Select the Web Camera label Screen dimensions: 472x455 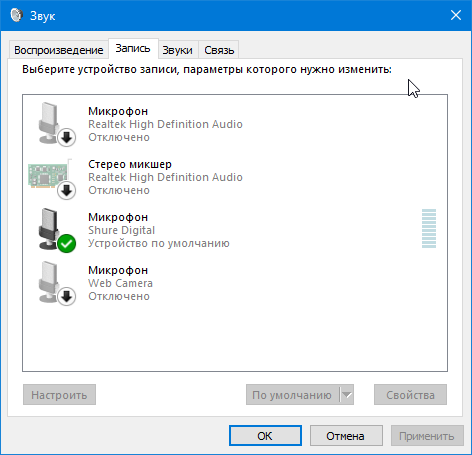(120, 283)
